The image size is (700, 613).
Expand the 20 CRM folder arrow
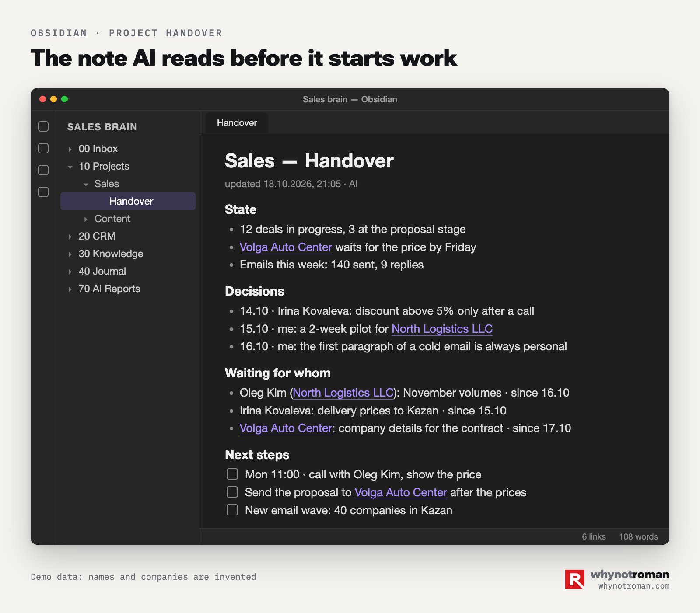click(70, 237)
